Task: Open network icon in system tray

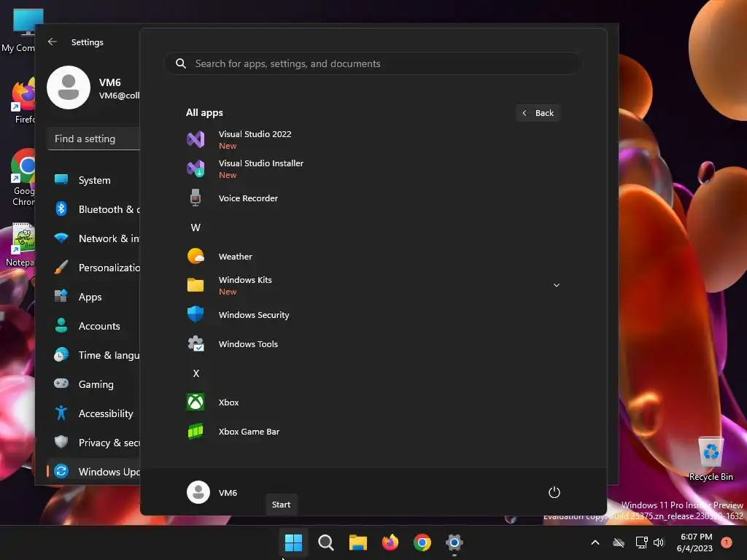Action: 642,542
